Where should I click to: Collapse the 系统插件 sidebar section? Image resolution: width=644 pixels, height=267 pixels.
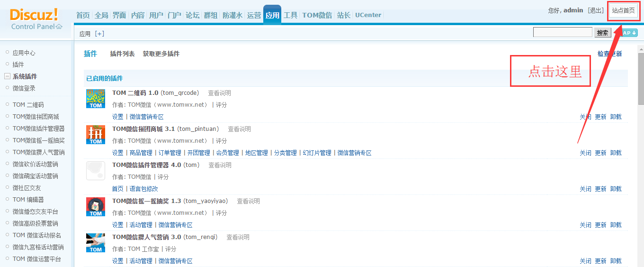(x=7, y=76)
